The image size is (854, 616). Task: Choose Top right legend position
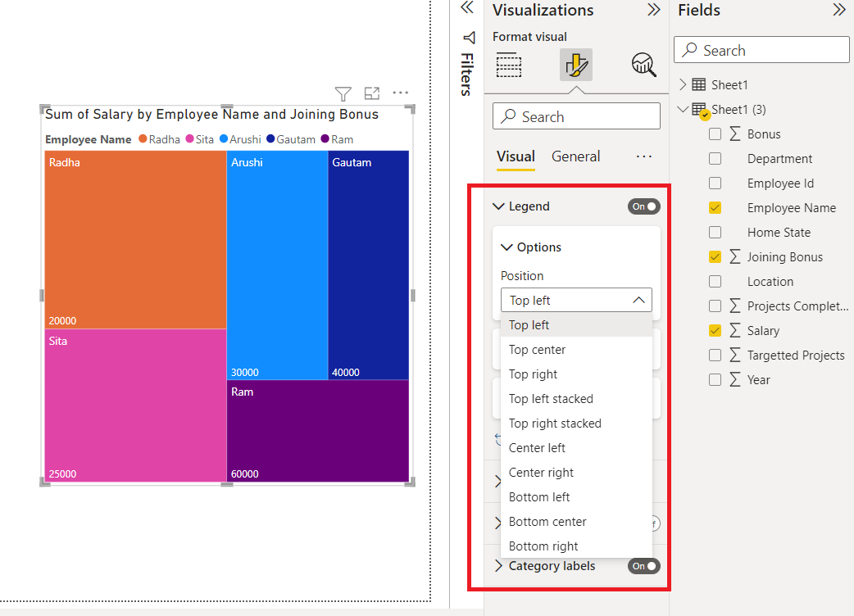pos(576,374)
